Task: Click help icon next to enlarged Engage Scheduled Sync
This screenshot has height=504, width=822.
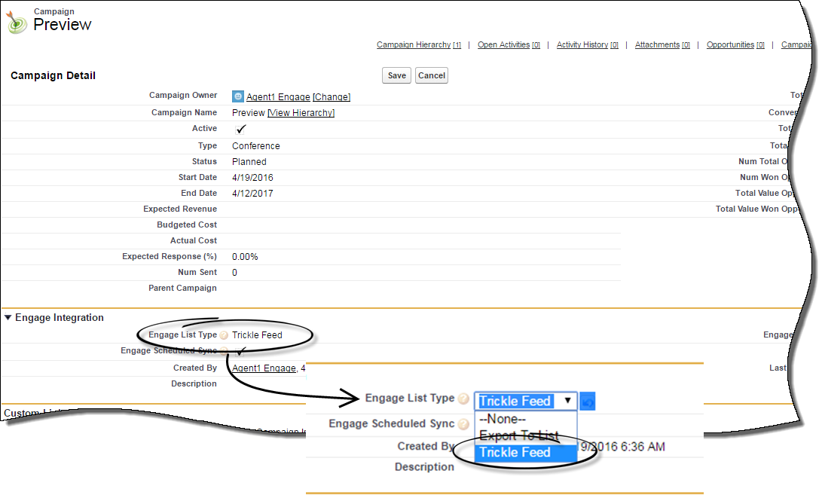Action: [463, 424]
